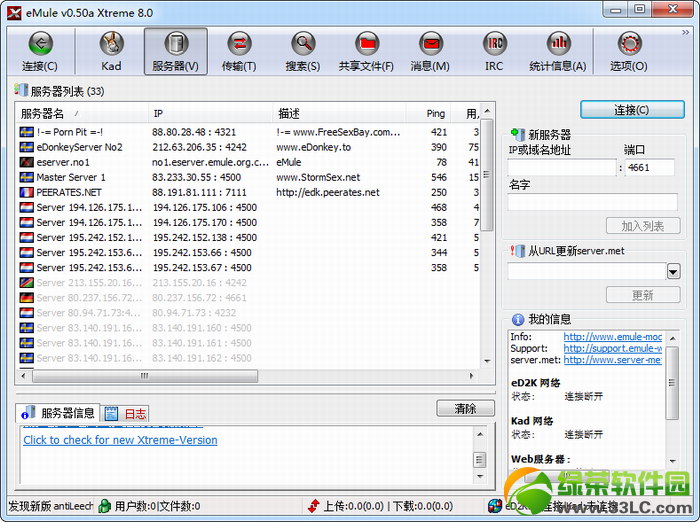The image size is (700, 529).
Task: Sort by server name (服务器名) column
Action: click(x=82, y=114)
